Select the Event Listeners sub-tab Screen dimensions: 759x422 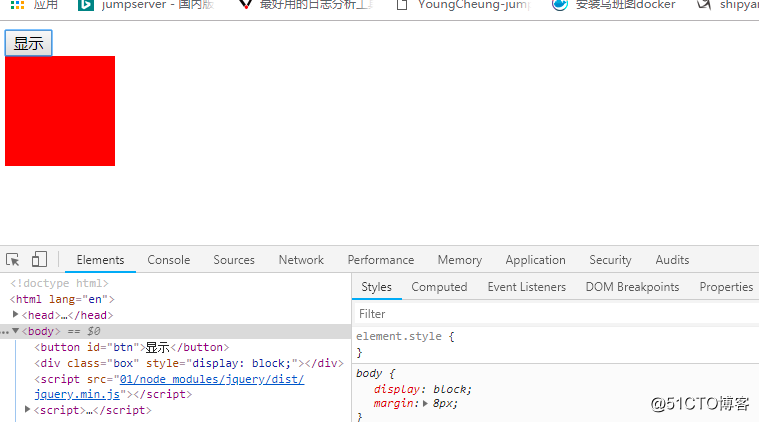click(527, 287)
